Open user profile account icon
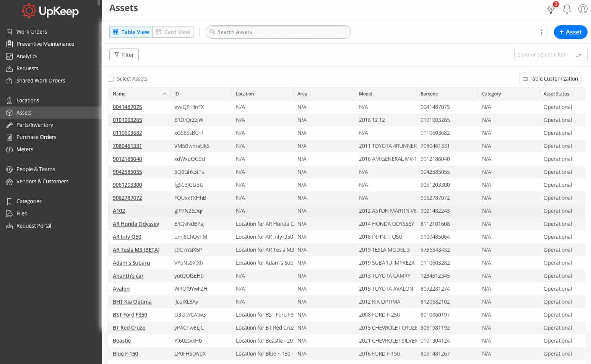This screenshot has width=591, height=364. pyautogui.click(x=583, y=9)
